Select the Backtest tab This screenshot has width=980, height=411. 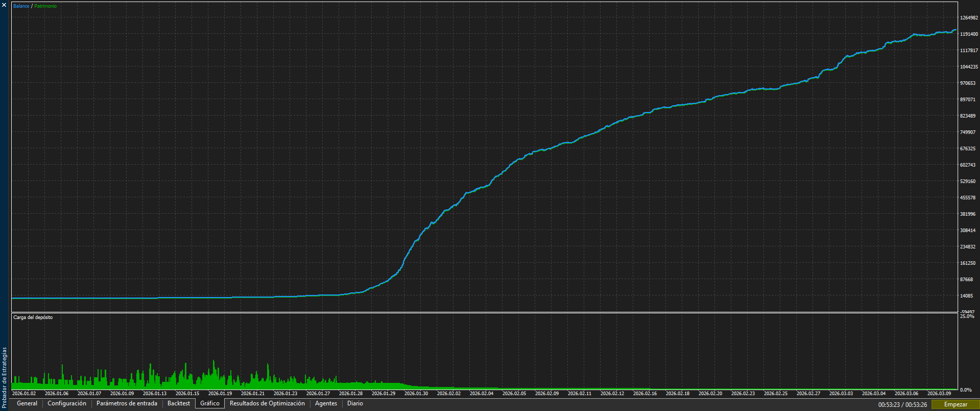pos(179,404)
